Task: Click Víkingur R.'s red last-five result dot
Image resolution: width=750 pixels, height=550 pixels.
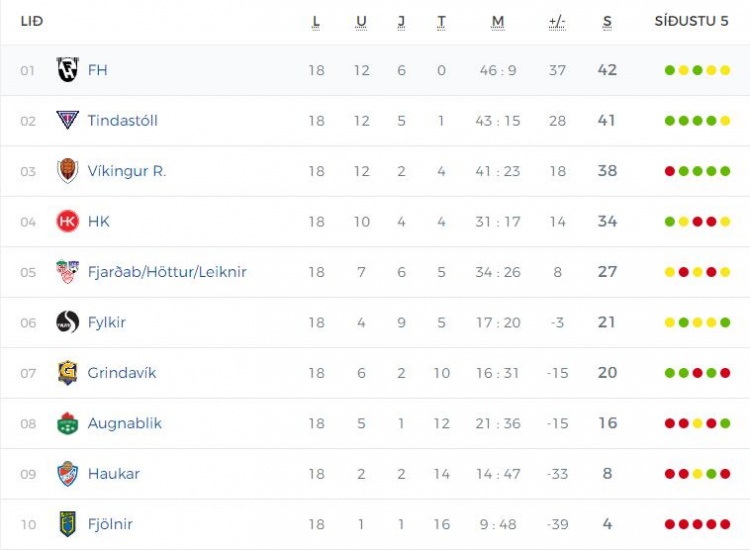Action: (670, 171)
